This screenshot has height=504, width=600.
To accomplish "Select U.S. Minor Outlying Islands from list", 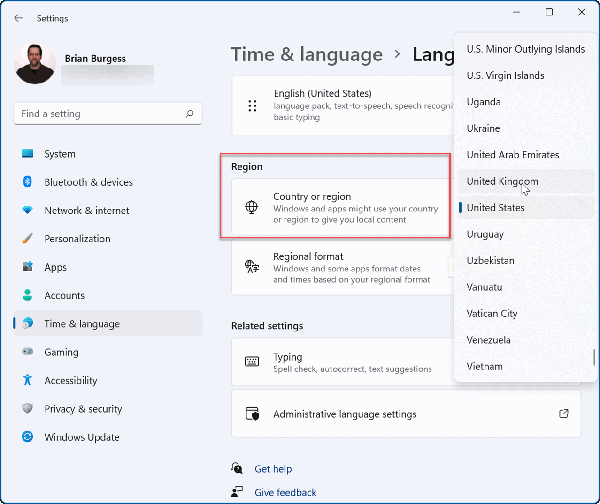I will (526, 49).
